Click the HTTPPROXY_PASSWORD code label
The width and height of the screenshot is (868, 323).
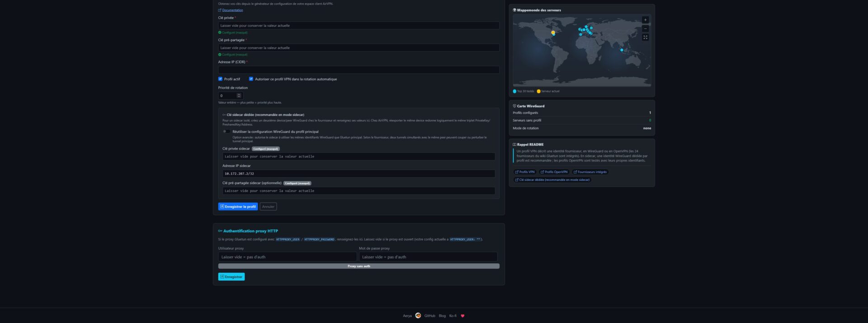(319, 239)
